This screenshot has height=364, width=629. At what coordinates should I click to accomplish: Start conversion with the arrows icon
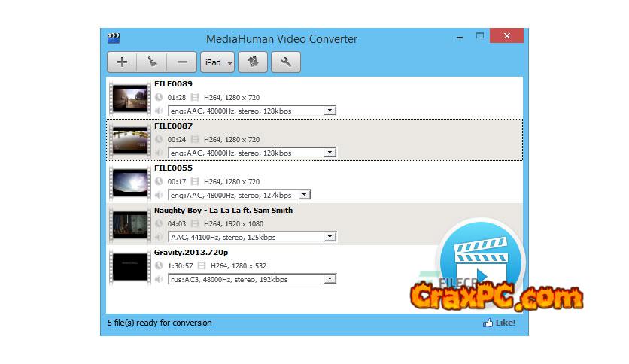[252, 62]
